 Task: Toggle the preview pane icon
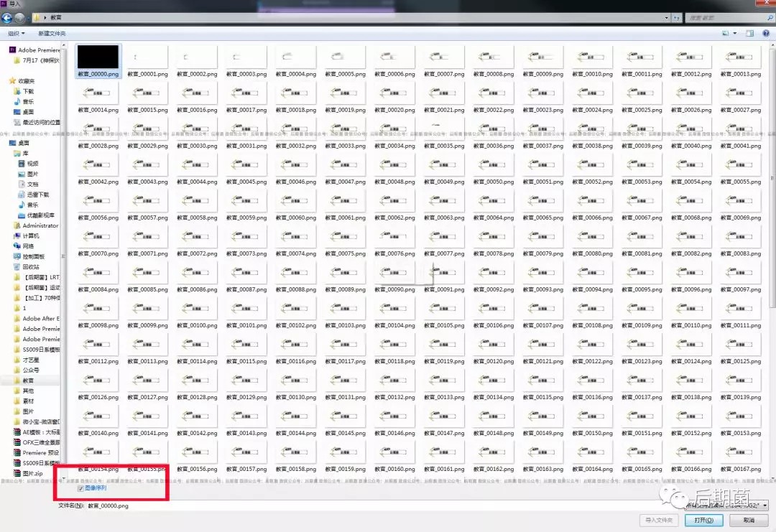[x=749, y=34]
